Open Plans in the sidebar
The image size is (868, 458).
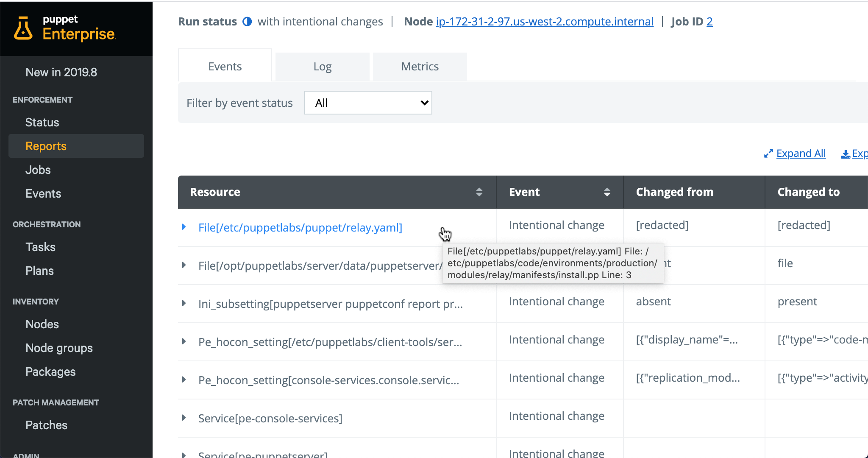(39, 271)
